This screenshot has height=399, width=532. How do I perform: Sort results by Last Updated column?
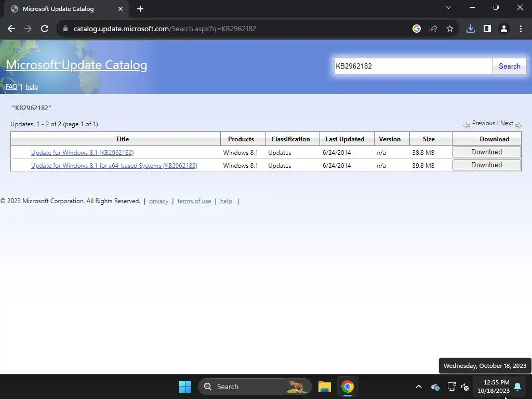pyautogui.click(x=345, y=139)
